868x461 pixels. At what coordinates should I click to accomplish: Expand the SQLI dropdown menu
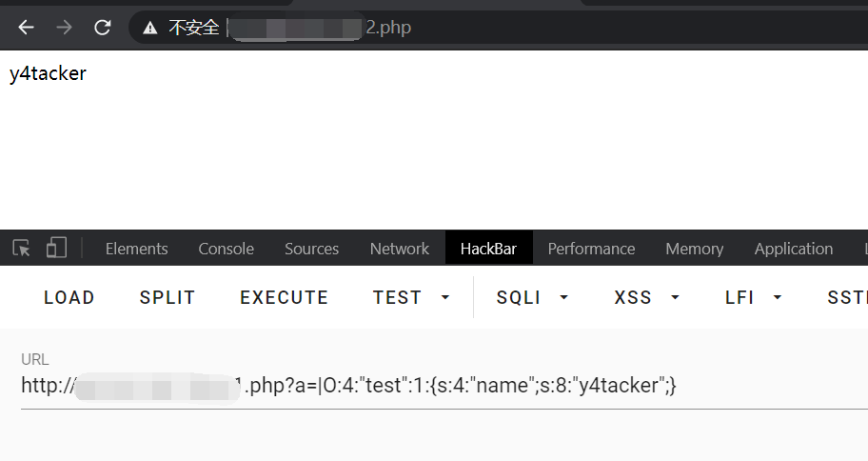(532, 297)
